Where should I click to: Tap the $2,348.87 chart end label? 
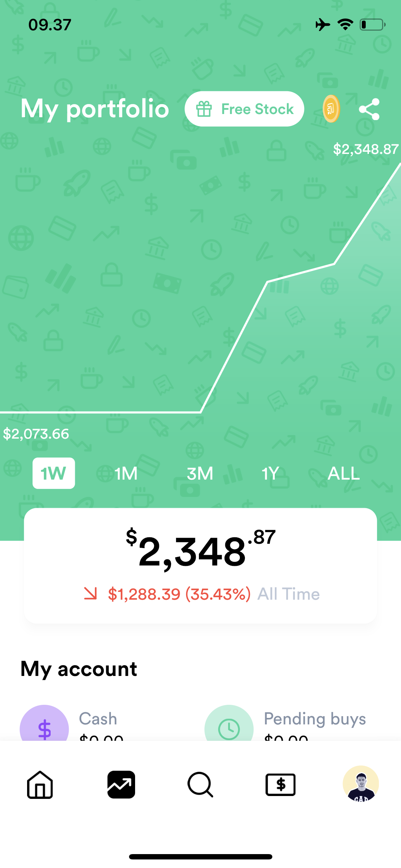point(365,149)
